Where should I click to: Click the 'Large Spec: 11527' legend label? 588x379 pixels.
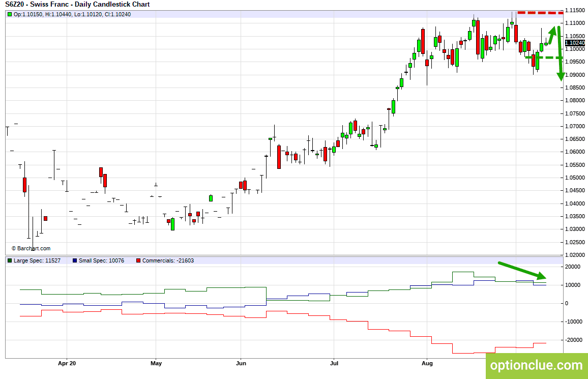point(37,260)
